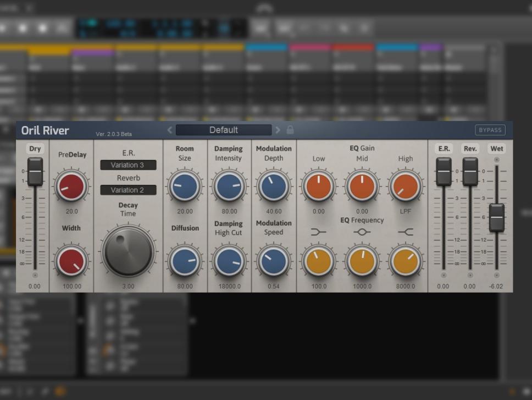
Task: Click the Rev. fader handle
Action: click(x=470, y=171)
